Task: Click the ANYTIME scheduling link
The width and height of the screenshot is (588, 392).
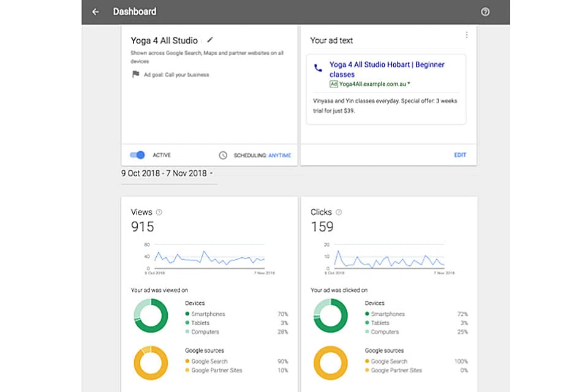Action: (x=279, y=156)
